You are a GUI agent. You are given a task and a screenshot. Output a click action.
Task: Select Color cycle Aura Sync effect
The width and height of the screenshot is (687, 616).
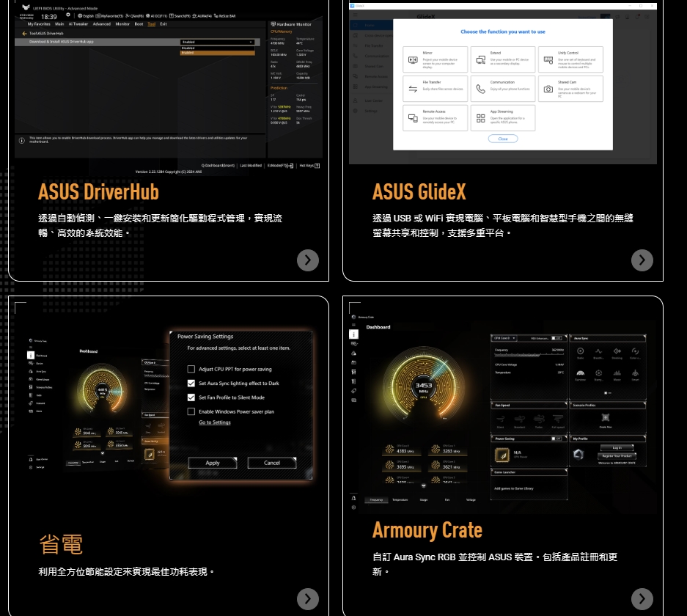635,352
